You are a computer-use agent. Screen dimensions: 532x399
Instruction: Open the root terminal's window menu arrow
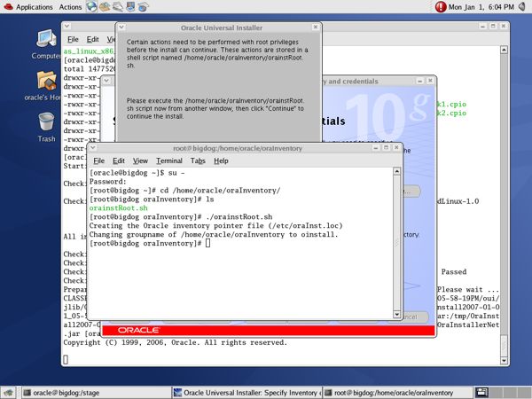click(x=93, y=147)
